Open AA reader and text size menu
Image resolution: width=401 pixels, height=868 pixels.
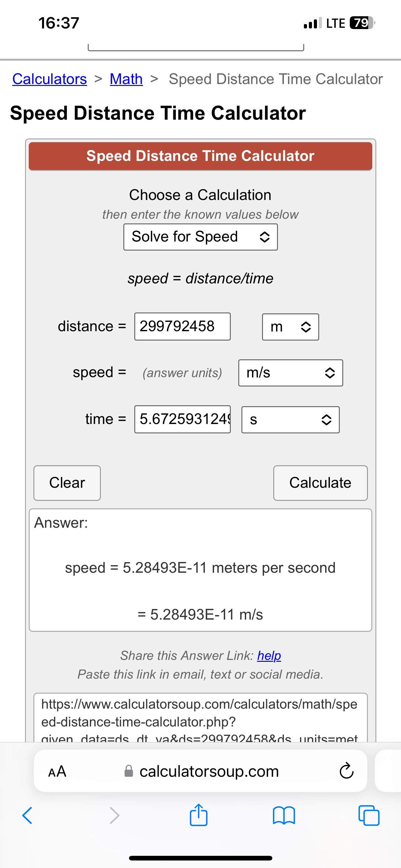(57, 771)
